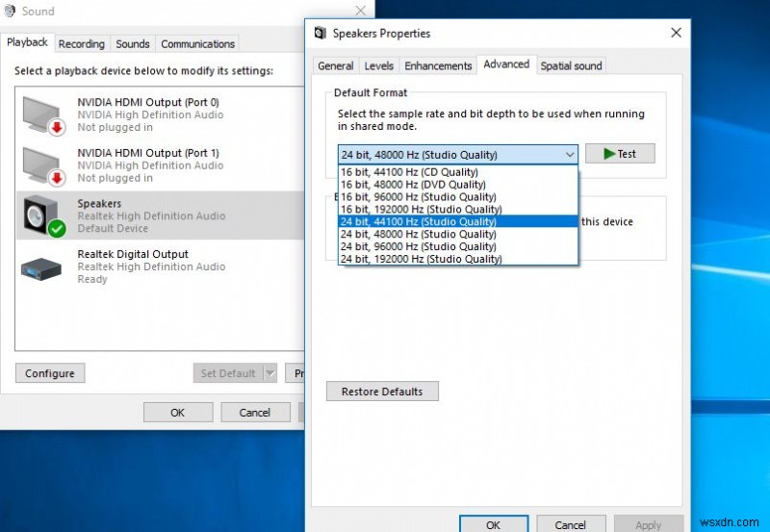The width and height of the screenshot is (770, 532).
Task: Select NVIDIA HDMI Output (Port 1) device name
Action: coord(148,153)
